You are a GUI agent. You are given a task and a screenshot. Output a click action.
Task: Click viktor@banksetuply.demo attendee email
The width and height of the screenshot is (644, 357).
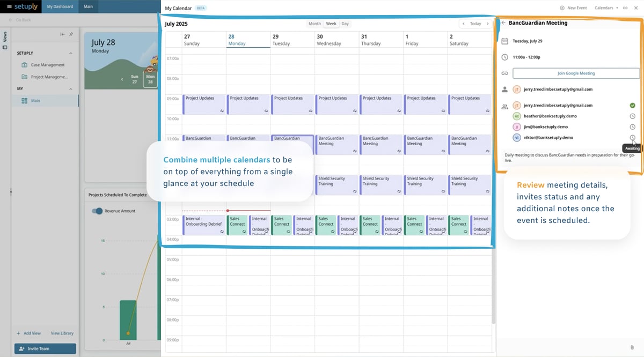[x=548, y=138]
